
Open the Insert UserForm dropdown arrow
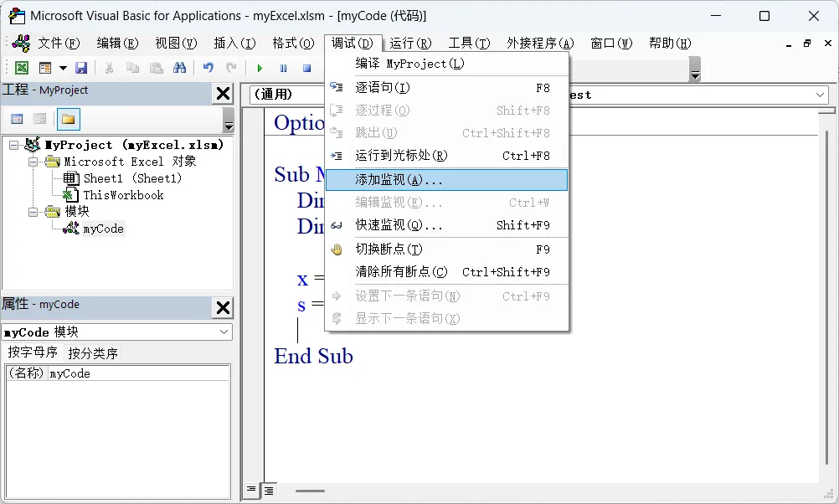(63, 68)
